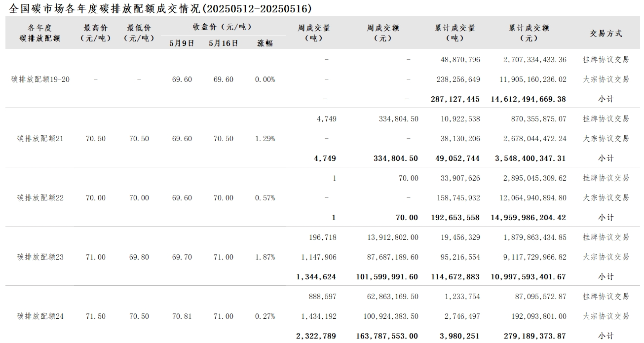Viewport: 644px width, 343px height.
Task: Click the 碳排放配额21 row label
Action: pos(40,139)
